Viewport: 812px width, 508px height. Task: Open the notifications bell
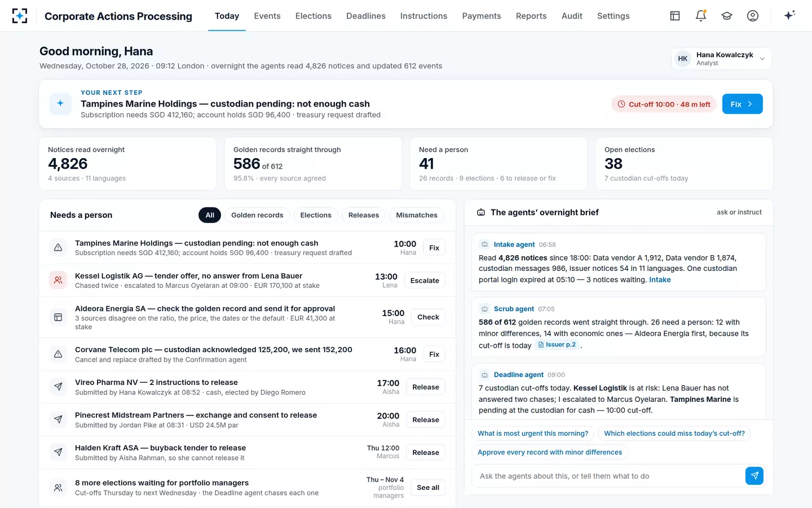click(x=701, y=16)
